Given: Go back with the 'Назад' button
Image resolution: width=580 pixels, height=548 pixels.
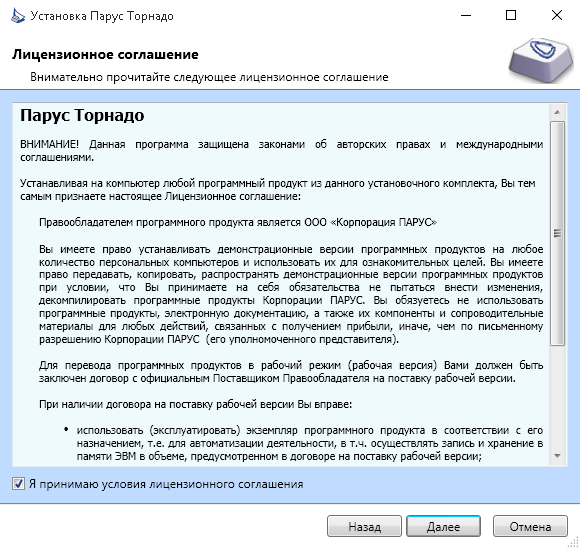Looking at the screenshot, I should point(364,526).
